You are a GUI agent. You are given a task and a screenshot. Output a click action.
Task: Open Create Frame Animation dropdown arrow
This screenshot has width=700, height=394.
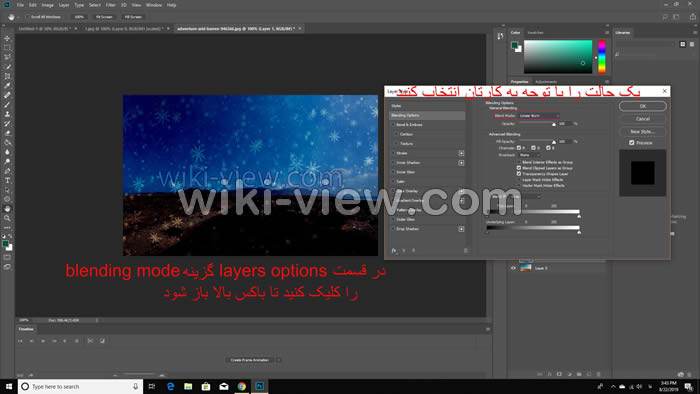pyautogui.click(x=279, y=360)
